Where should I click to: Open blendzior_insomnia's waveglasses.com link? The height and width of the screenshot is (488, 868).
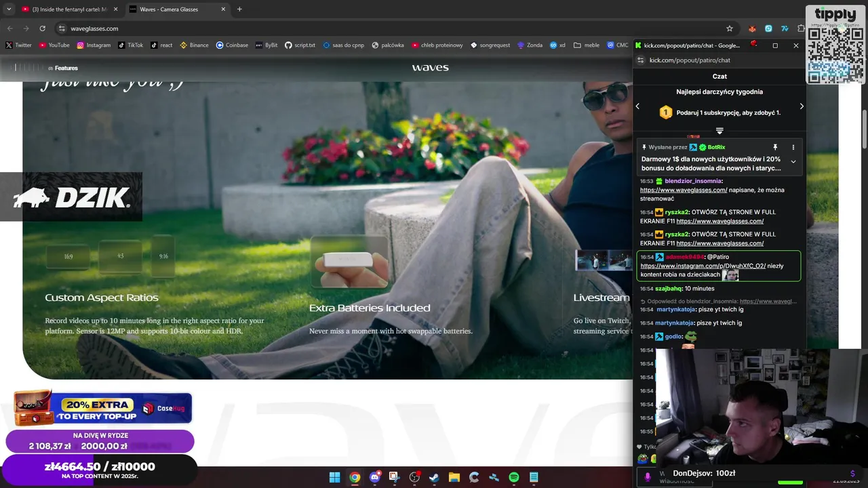tap(684, 190)
